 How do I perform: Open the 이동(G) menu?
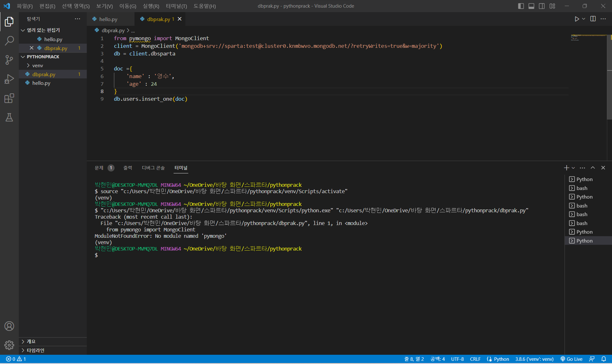click(128, 6)
